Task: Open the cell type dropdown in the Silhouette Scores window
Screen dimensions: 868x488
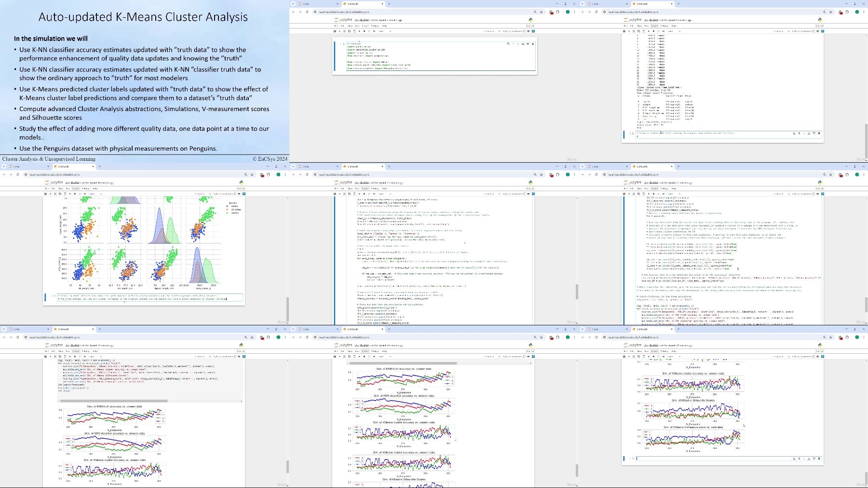Action: point(675,356)
